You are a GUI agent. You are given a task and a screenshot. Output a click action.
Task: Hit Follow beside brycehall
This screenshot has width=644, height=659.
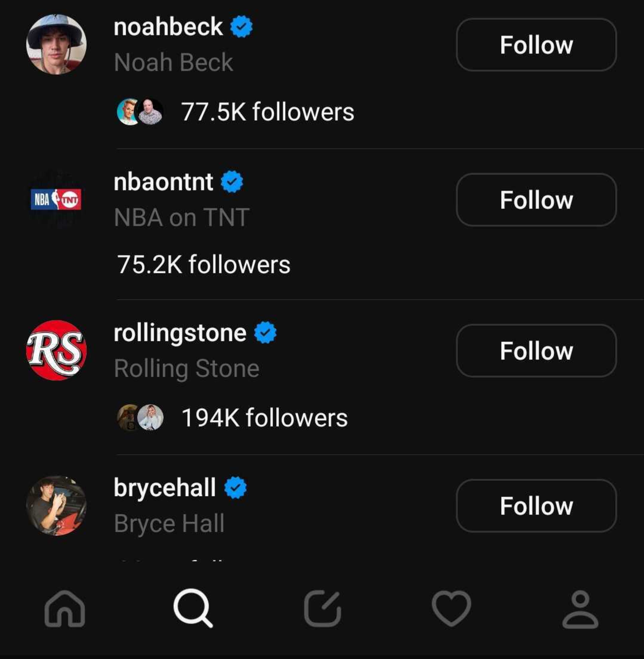(x=536, y=506)
